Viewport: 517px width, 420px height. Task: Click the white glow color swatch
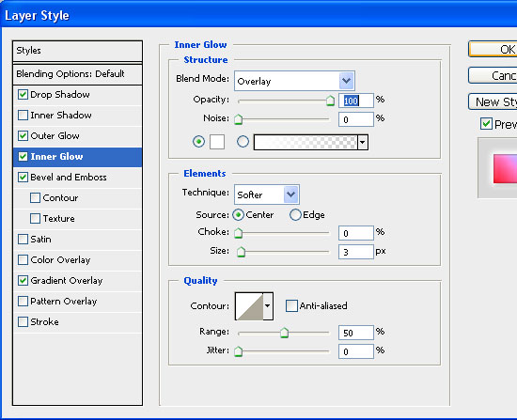point(217,142)
